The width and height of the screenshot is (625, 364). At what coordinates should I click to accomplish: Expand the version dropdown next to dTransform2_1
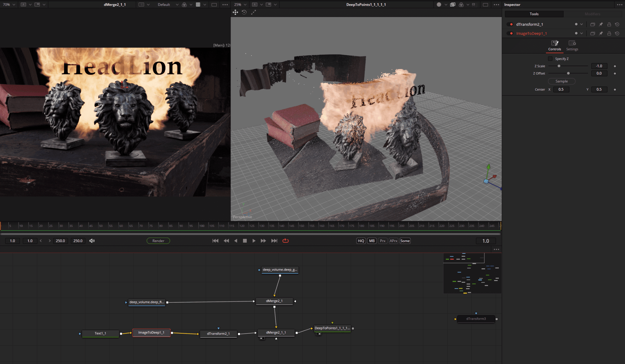coord(581,24)
